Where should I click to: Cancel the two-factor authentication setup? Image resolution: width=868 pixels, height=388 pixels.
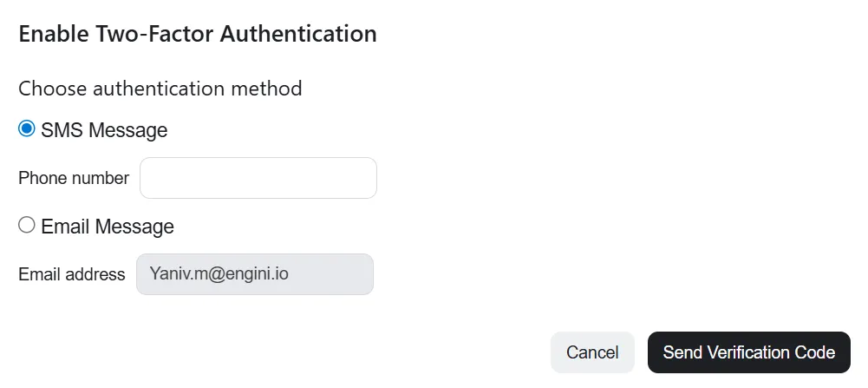tap(592, 352)
